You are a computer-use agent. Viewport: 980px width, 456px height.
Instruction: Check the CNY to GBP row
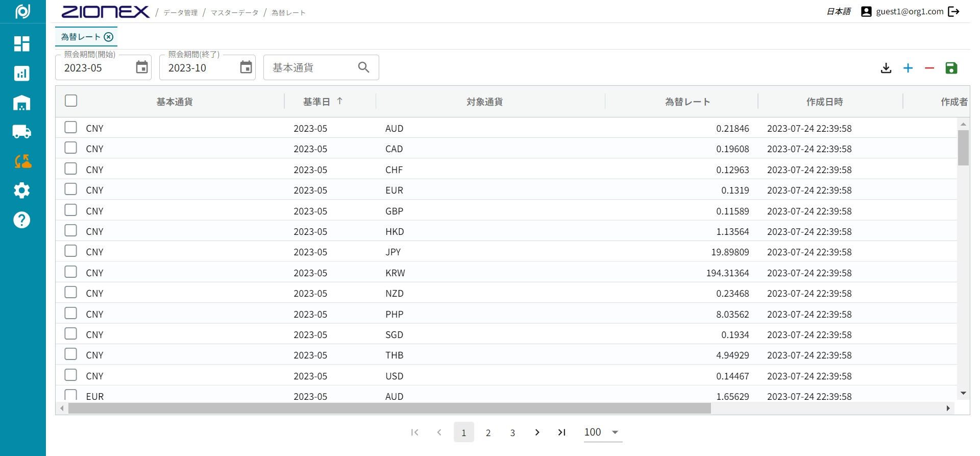(x=71, y=210)
